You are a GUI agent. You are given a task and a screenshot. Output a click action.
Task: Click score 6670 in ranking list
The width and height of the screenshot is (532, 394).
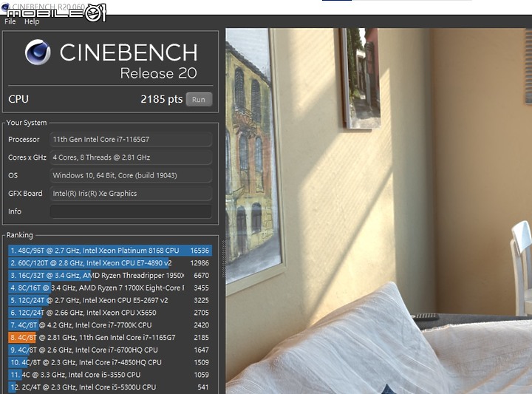pos(201,275)
